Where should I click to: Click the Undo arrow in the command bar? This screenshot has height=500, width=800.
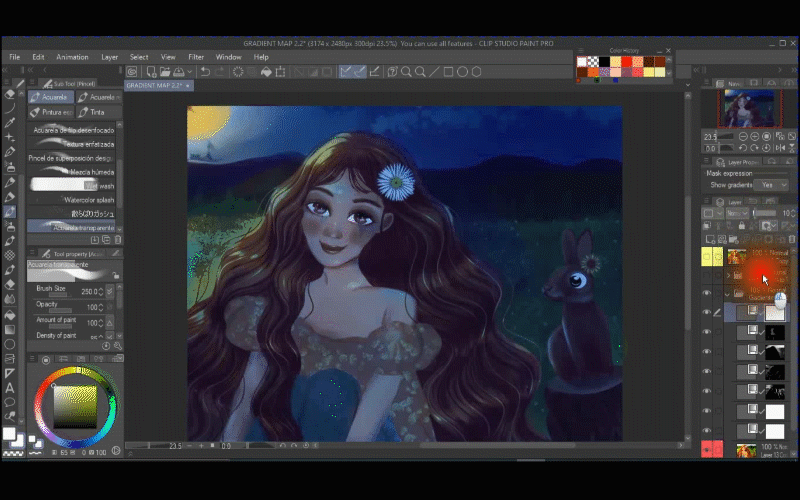205,72
